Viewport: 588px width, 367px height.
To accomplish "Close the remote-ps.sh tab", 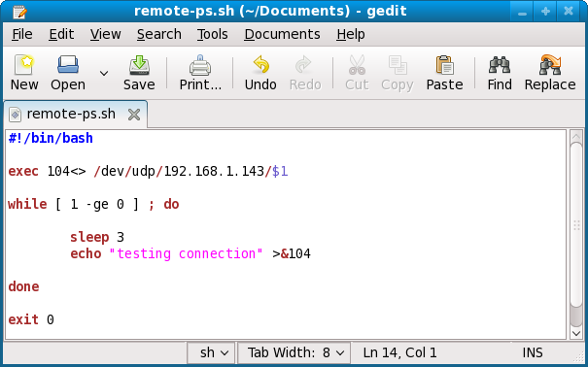I will (134, 115).
